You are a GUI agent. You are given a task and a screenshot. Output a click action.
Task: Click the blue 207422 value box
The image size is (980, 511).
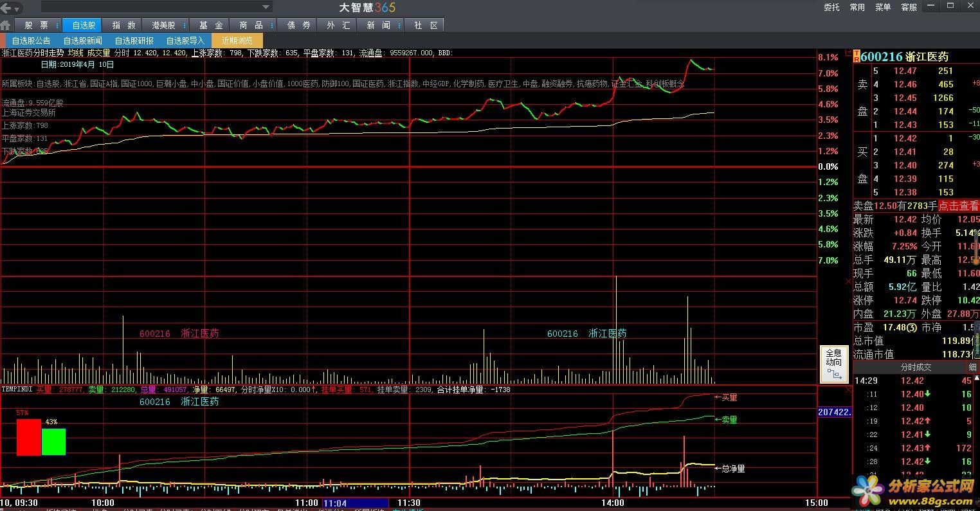point(834,412)
